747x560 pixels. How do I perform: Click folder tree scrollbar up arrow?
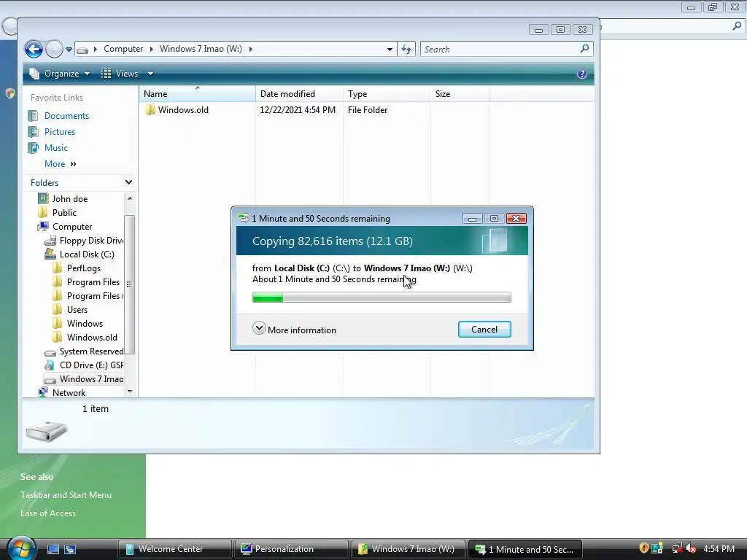[x=130, y=198]
